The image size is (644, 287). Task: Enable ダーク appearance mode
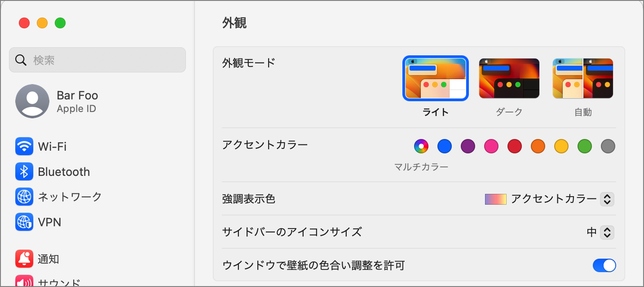pyautogui.click(x=509, y=78)
